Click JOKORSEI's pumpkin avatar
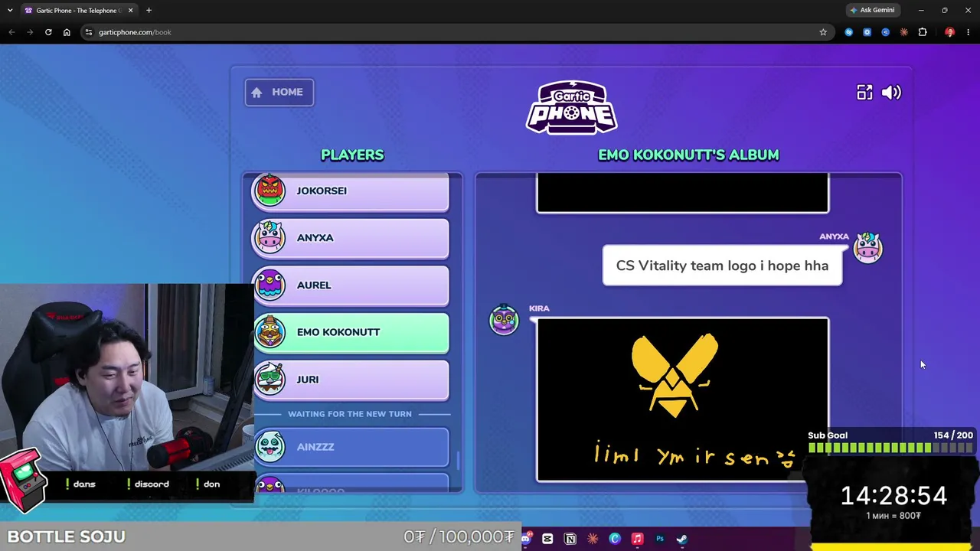This screenshot has height=551, width=980. (269, 190)
